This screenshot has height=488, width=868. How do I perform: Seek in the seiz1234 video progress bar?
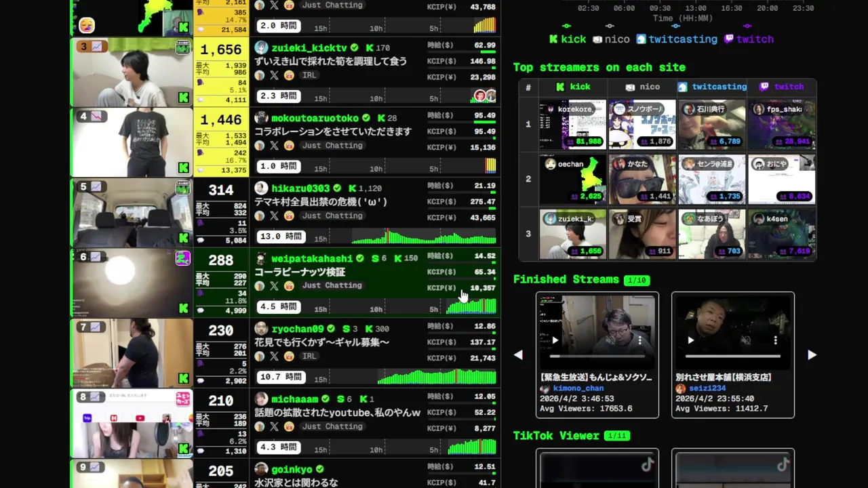733,356
